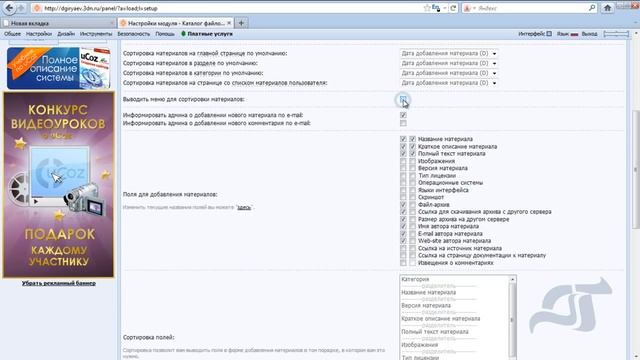640x360 pixels.
Task: Toggle first checkbox for Скриншот field
Action: [403, 197]
